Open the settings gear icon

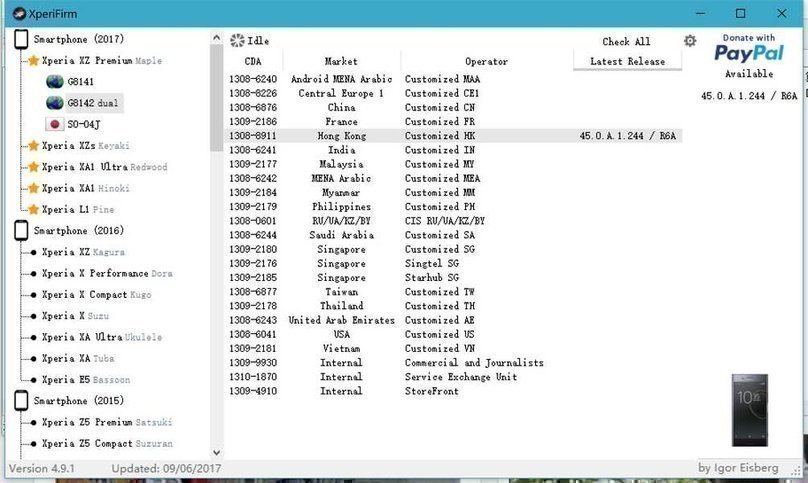coord(690,41)
